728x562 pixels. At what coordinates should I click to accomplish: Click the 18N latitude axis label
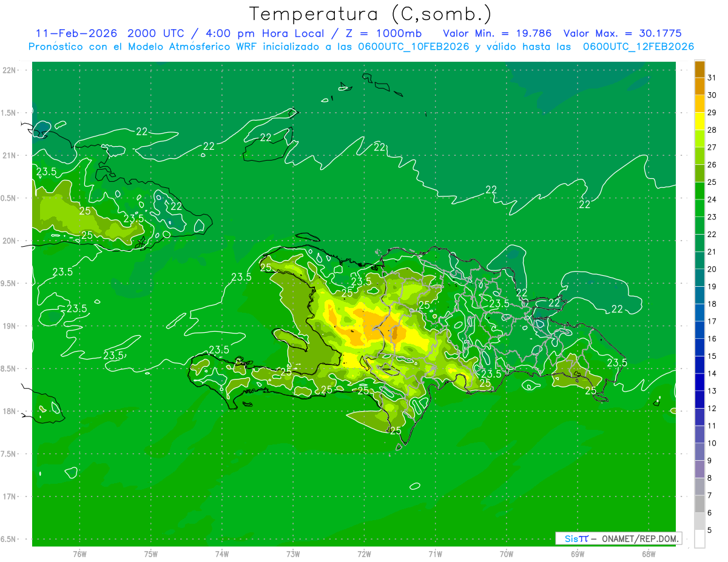point(10,411)
